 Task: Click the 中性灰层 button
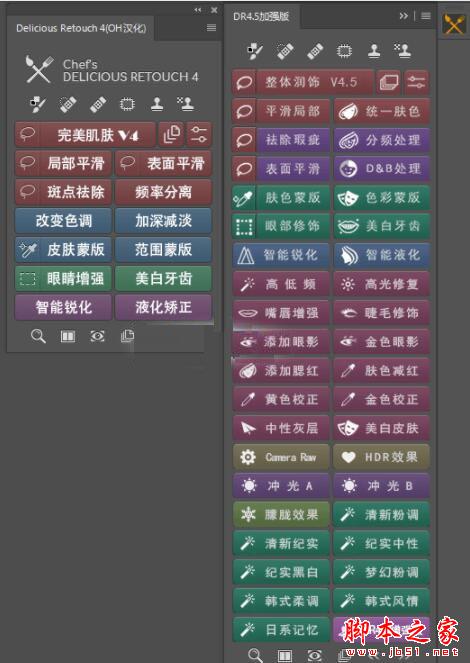(x=281, y=428)
